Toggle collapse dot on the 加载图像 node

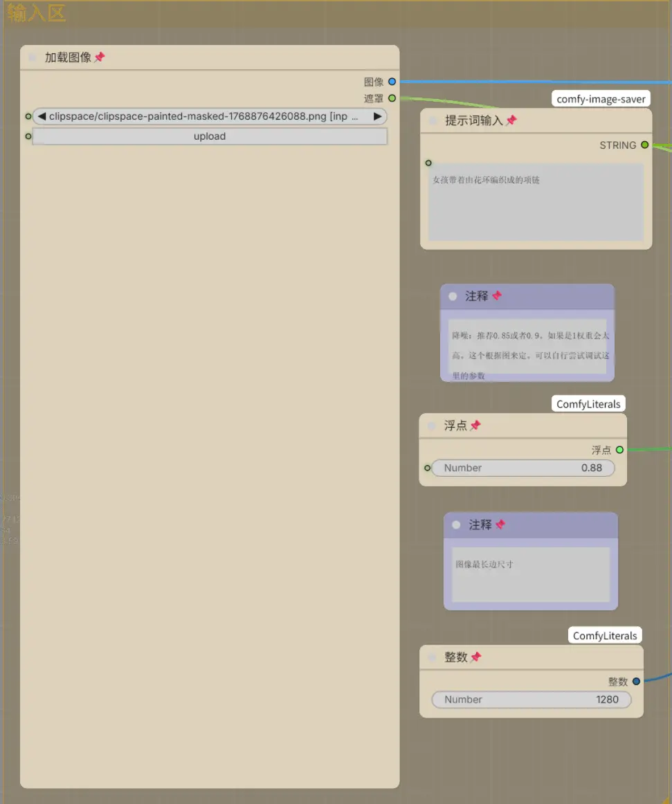[x=33, y=57]
